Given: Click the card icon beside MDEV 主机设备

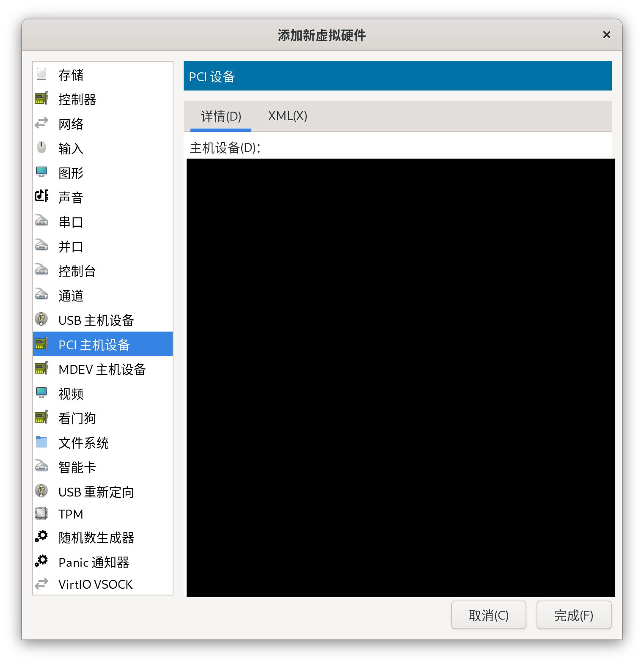Looking at the screenshot, I should (41, 368).
